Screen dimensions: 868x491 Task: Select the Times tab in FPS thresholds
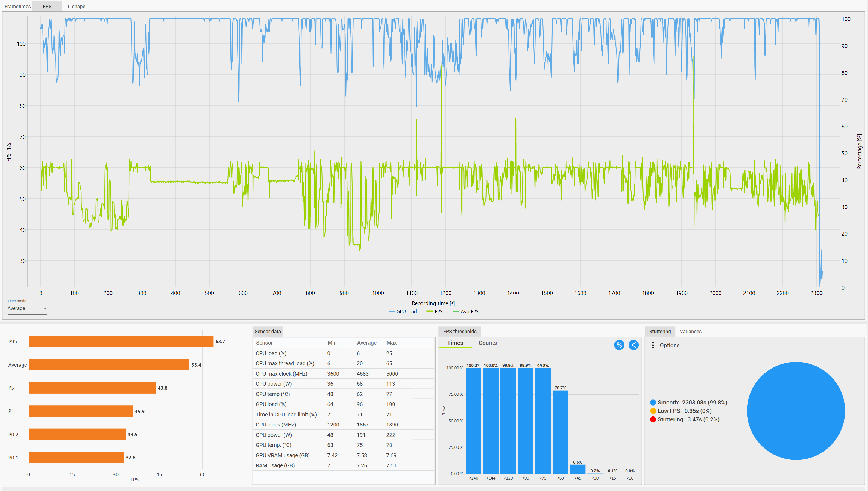455,343
